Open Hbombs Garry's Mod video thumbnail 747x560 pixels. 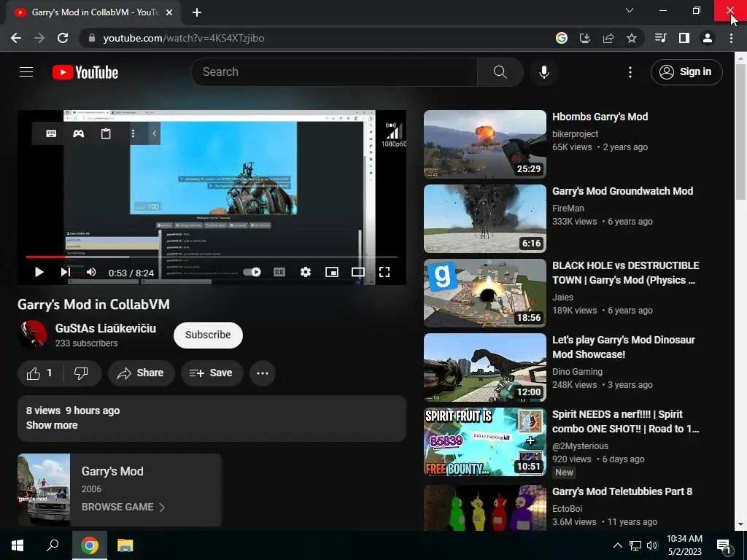click(485, 144)
